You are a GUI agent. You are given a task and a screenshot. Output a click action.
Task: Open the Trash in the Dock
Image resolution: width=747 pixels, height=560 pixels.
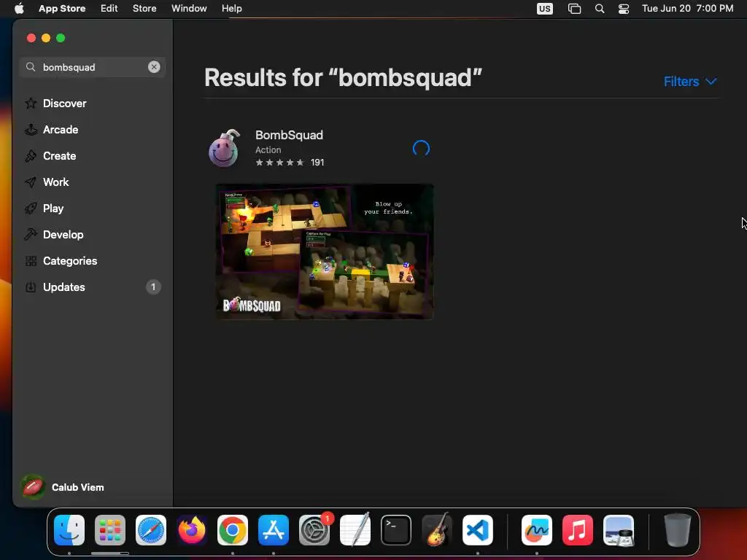point(678,530)
